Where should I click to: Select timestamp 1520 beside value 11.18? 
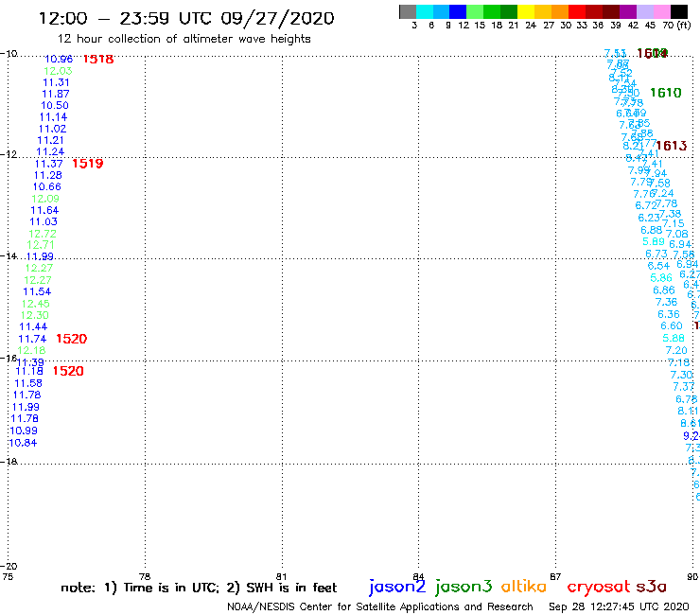tap(68, 371)
